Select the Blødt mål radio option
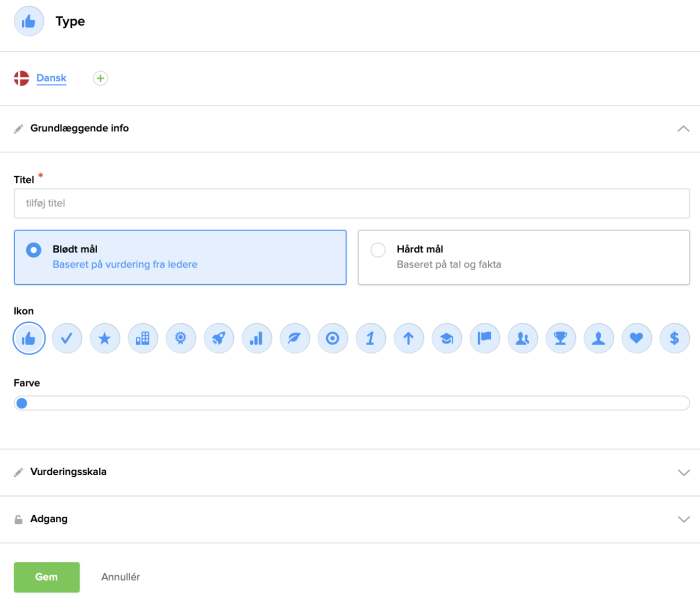 tap(34, 250)
